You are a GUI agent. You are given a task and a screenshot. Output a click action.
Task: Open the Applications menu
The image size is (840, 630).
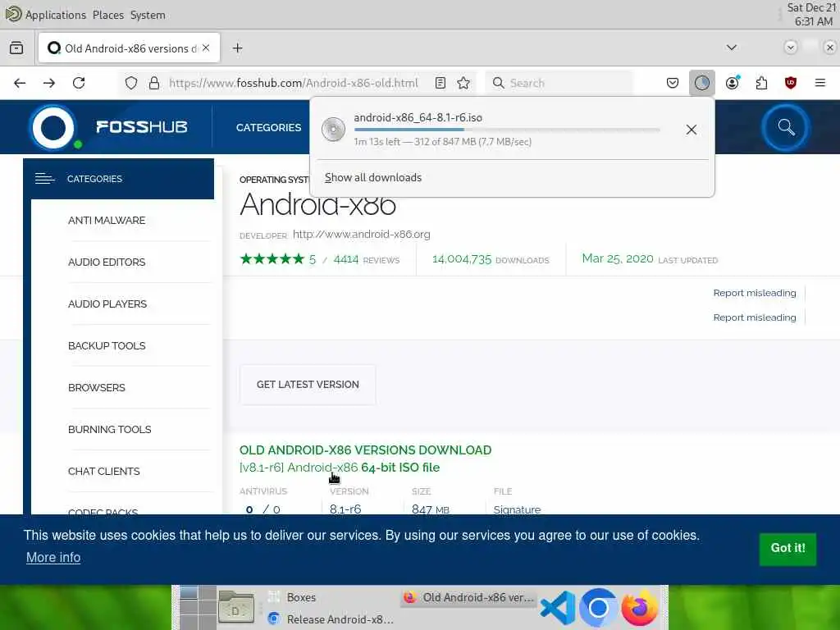[x=56, y=15]
